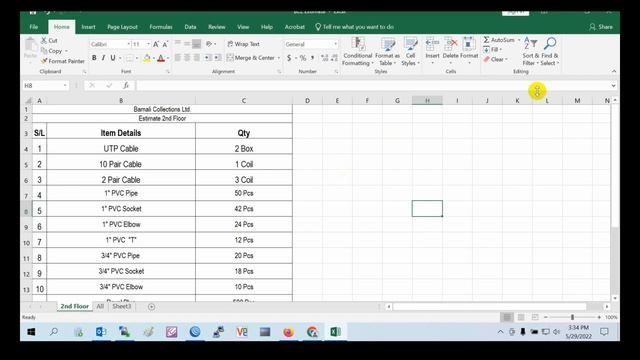Image resolution: width=640 pixels, height=360 pixels.
Task: Apply comma style
Action: [313, 58]
